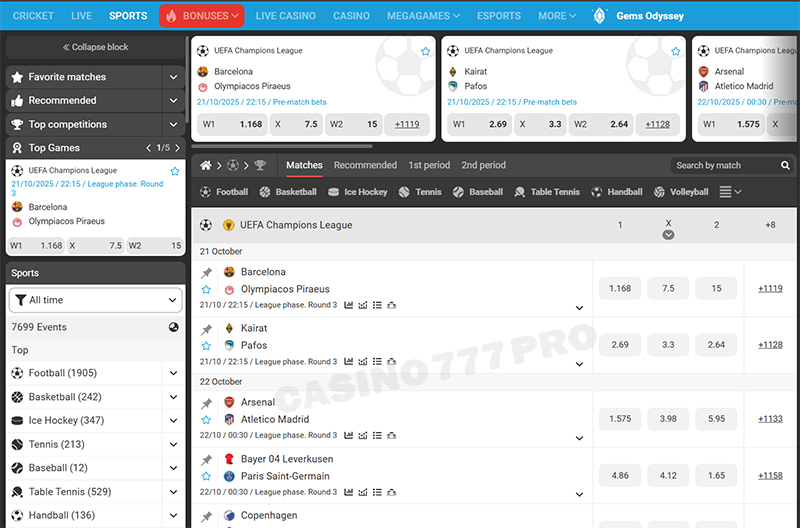Open BONUSES dropdown menu
The width and height of the screenshot is (800, 528).
click(202, 16)
